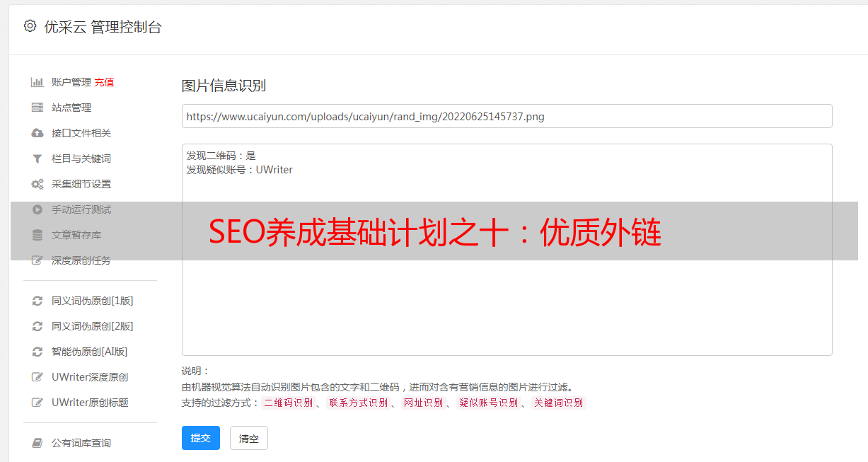
Task: Click the bar chart icon for 账户管理
Action: click(x=37, y=82)
